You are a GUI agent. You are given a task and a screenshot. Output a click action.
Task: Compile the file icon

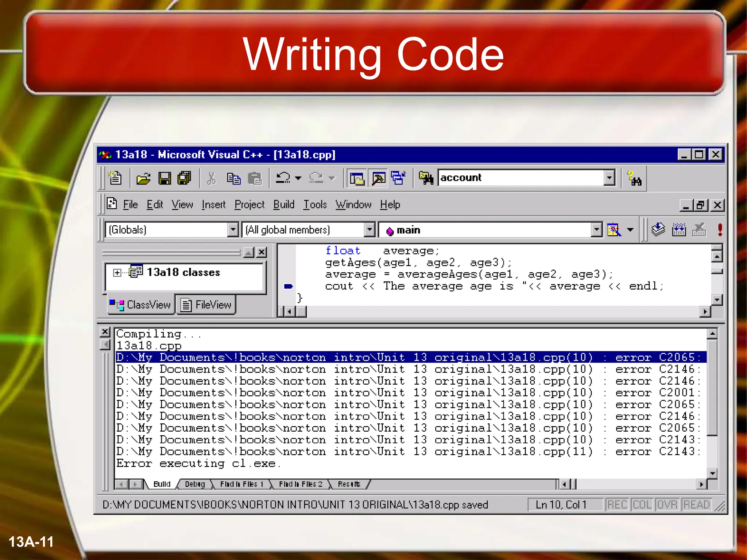click(x=658, y=230)
